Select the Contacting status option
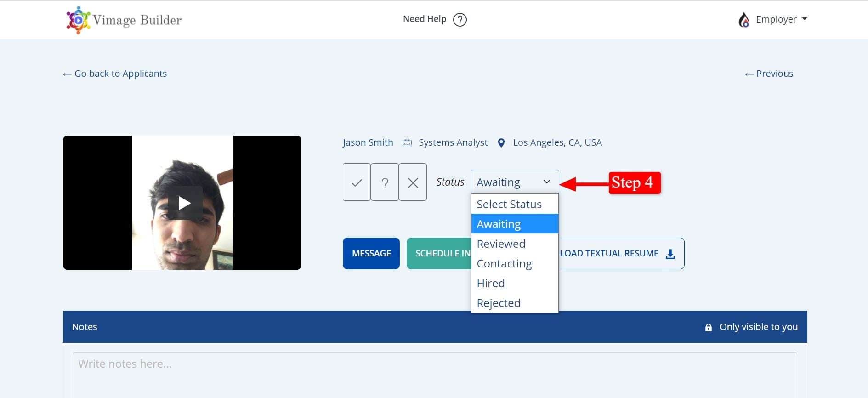The height and width of the screenshot is (398, 868). [x=515, y=263]
